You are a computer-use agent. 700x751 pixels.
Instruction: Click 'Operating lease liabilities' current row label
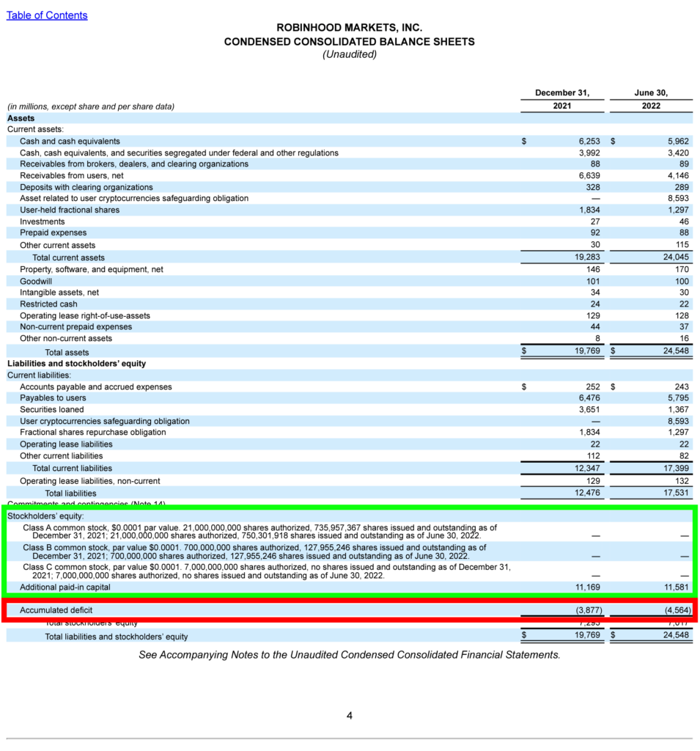click(x=66, y=444)
